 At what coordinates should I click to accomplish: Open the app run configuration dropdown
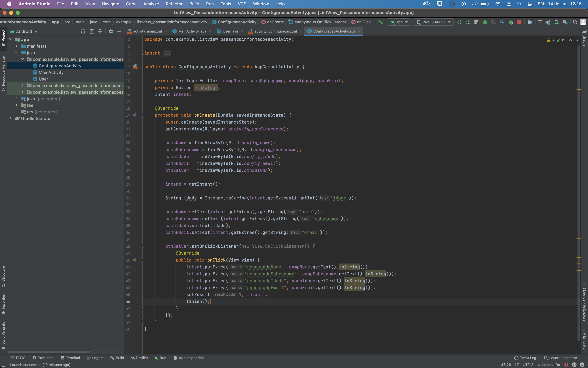pos(399,22)
